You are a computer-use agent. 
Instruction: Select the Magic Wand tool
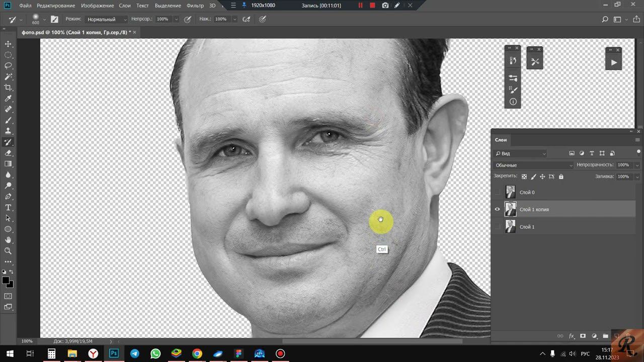tap(8, 77)
